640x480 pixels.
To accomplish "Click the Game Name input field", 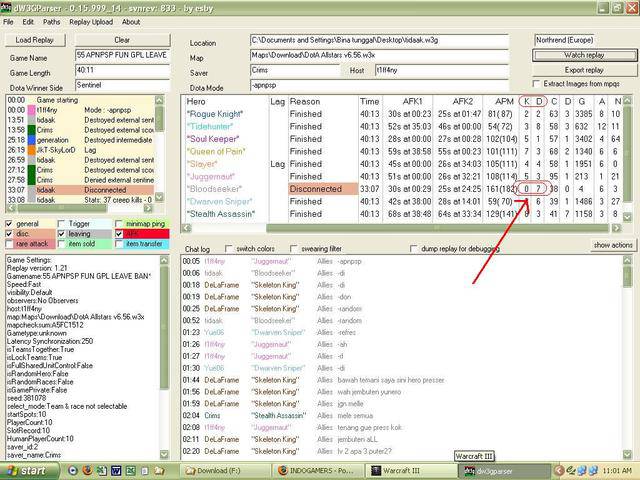I will click(122, 55).
